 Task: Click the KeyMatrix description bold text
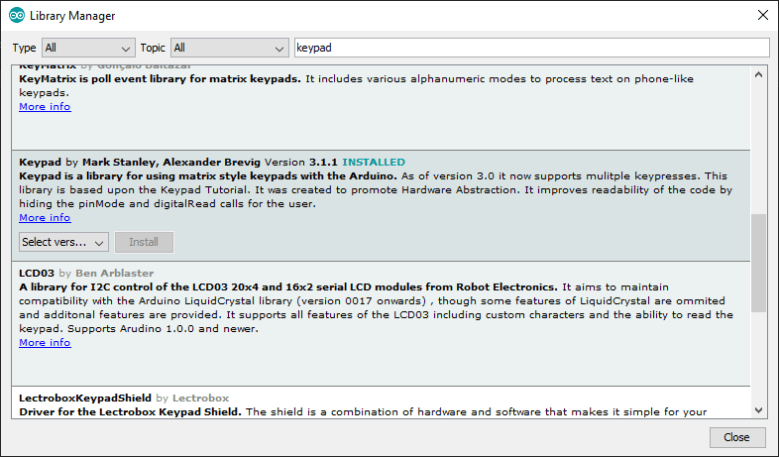pyautogui.click(x=160, y=79)
